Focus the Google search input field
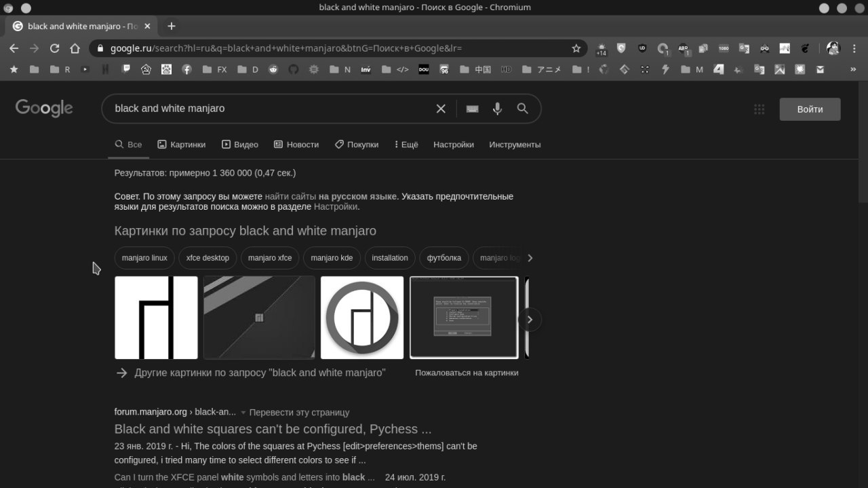This screenshot has height=488, width=868. [271, 109]
